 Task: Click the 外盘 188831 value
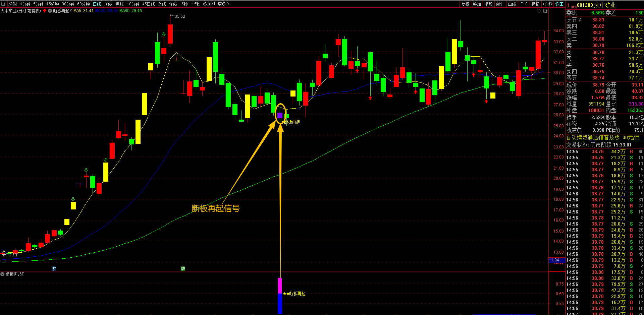[596, 110]
